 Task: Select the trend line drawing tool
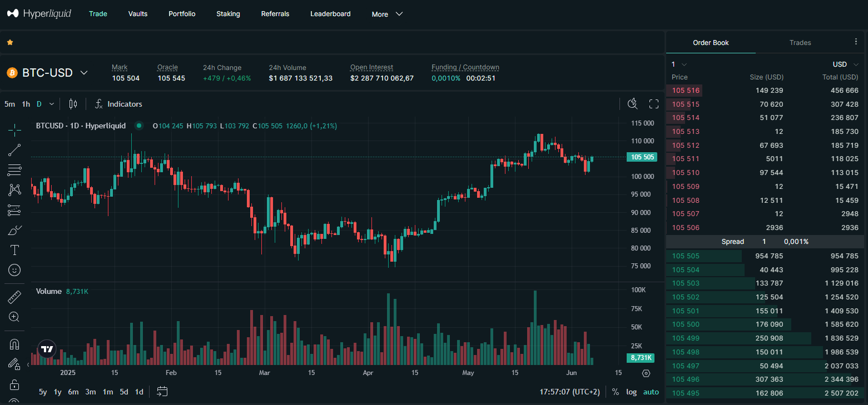click(x=15, y=150)
